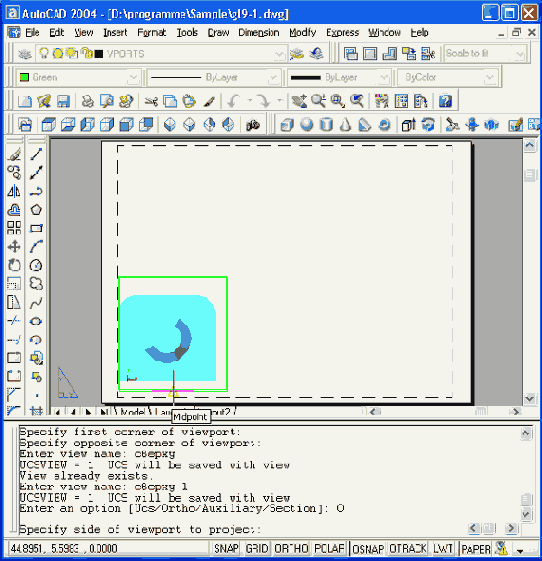Viewport: 542px width, 561px height.
Task: Select the Polygon draw tool
Action: coord(36,210)
